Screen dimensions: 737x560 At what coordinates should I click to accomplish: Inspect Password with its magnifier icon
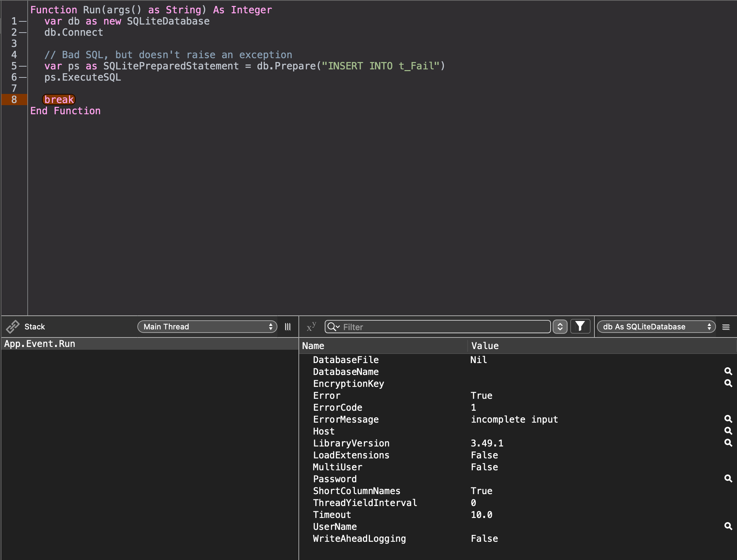728,478
